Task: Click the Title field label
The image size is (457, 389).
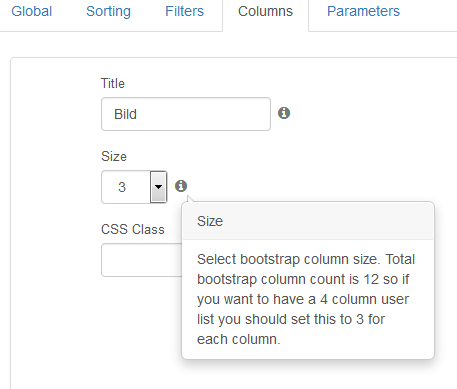Action: pos(113,83)
